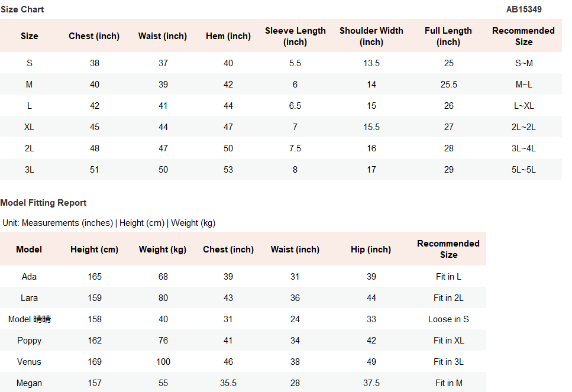Click the units description line

coord(109,223)
